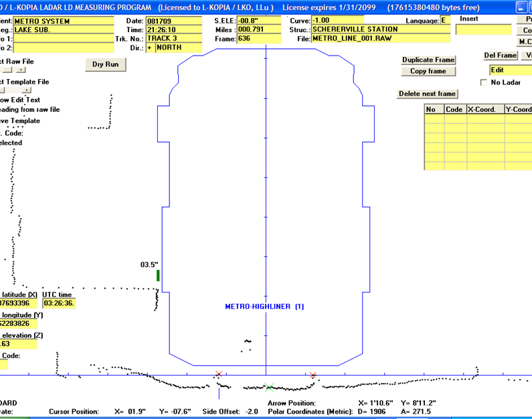This screenshot has height=419, width=532.
Task: Click the File field METRO_LINE_001.RAW
Action: coord(381,38)
